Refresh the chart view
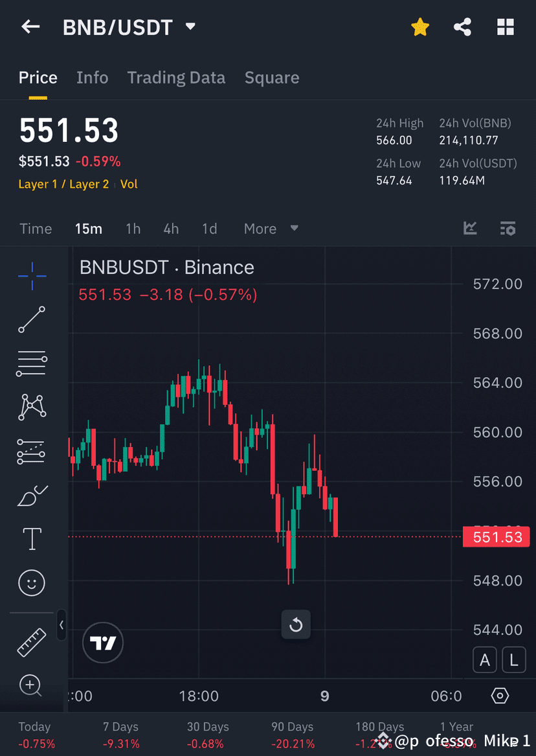 pyautogui.click(x=296, y=624)
